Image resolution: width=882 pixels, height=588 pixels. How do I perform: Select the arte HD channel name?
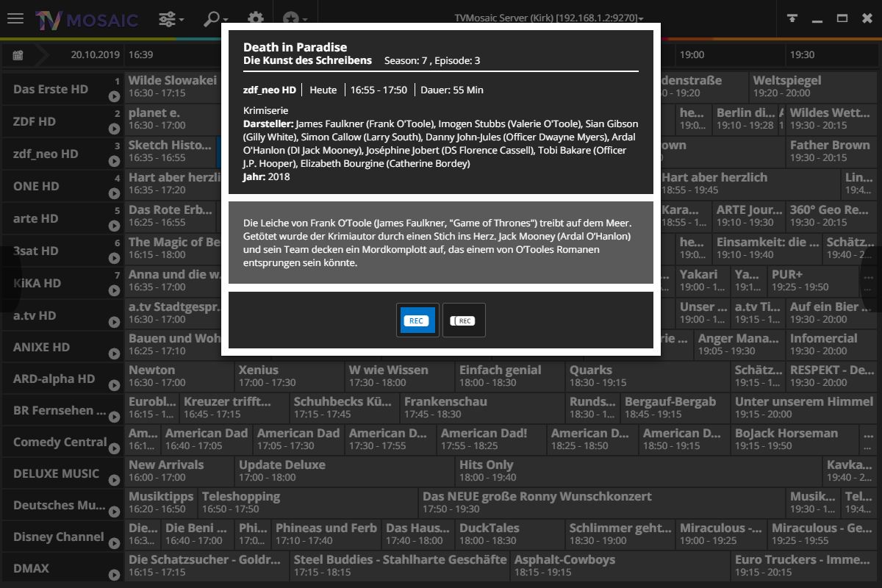[36, 218]
